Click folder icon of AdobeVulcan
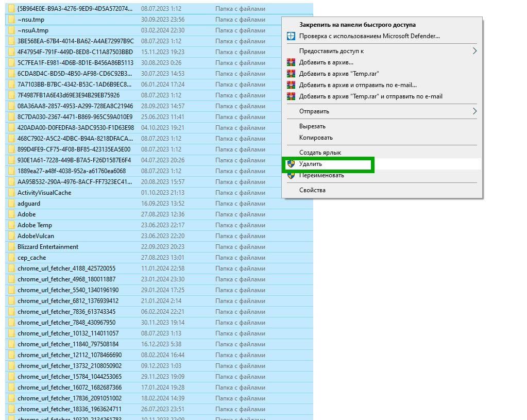Viewport: 527px width, 420px height. tap(11, 236)
